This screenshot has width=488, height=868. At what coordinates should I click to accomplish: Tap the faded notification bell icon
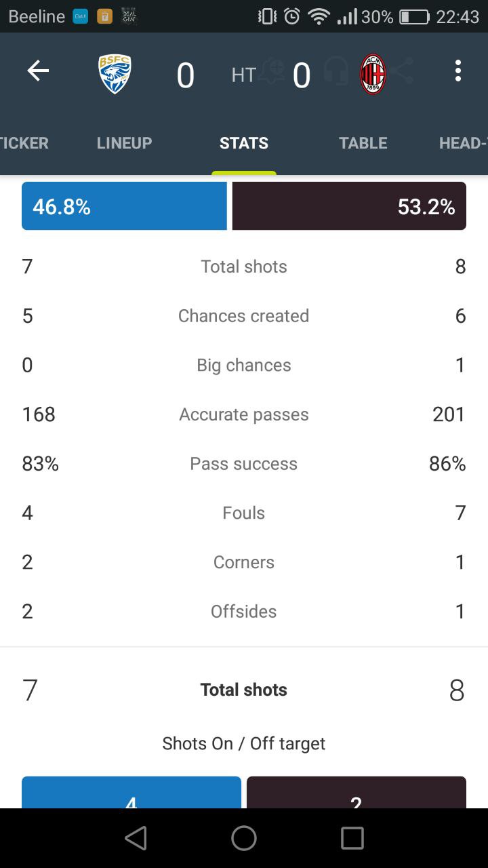272,71
